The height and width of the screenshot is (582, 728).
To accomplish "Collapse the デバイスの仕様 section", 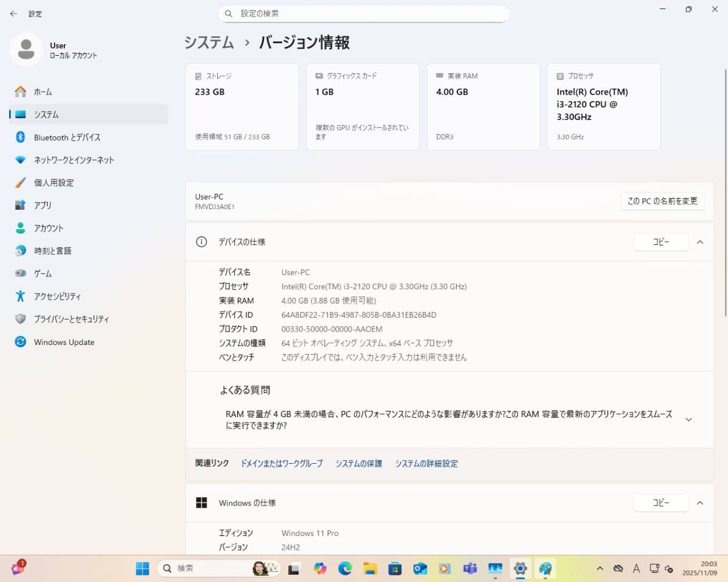I will click(x=700, y=242).
